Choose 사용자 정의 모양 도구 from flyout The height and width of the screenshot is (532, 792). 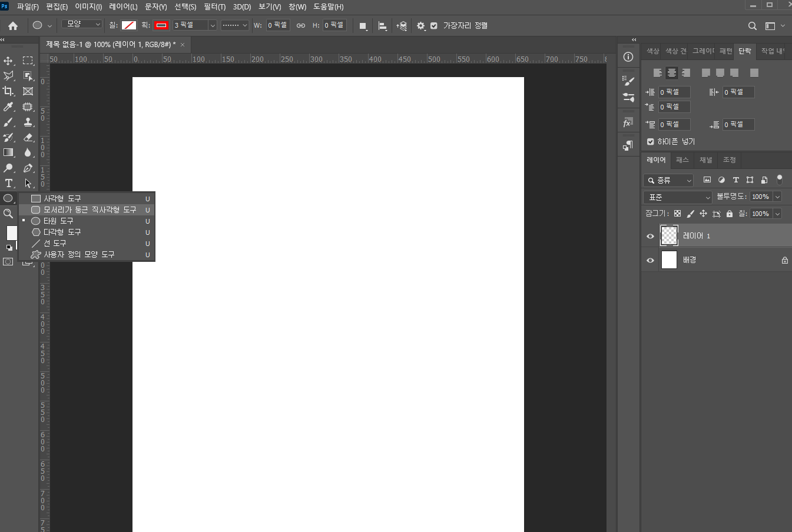click(87, 254)
